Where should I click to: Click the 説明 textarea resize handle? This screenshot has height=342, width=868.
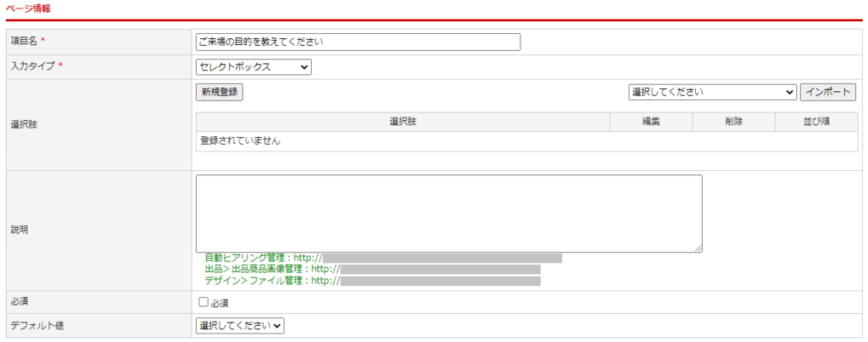pyautogui.click(x=698, y=248)
